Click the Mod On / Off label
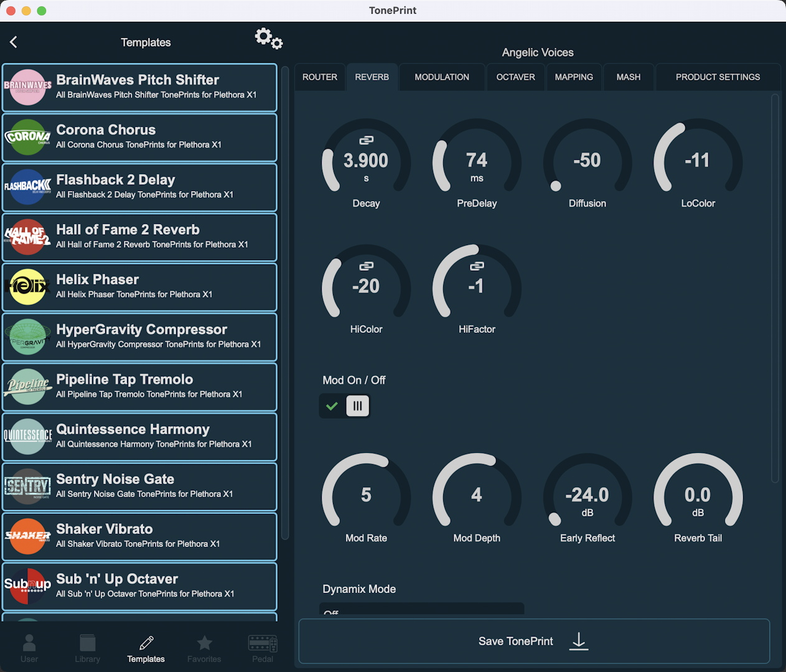 coord(354,380)
